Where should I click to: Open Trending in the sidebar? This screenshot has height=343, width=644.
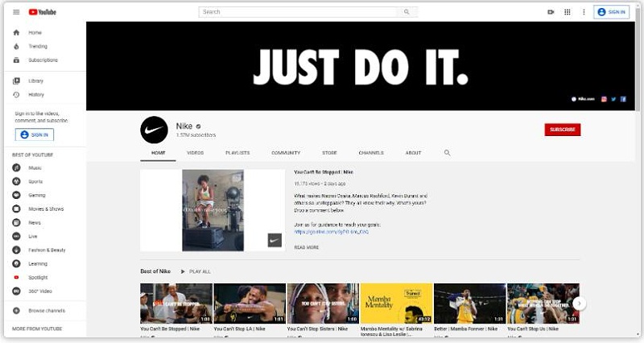click(38, 47)
